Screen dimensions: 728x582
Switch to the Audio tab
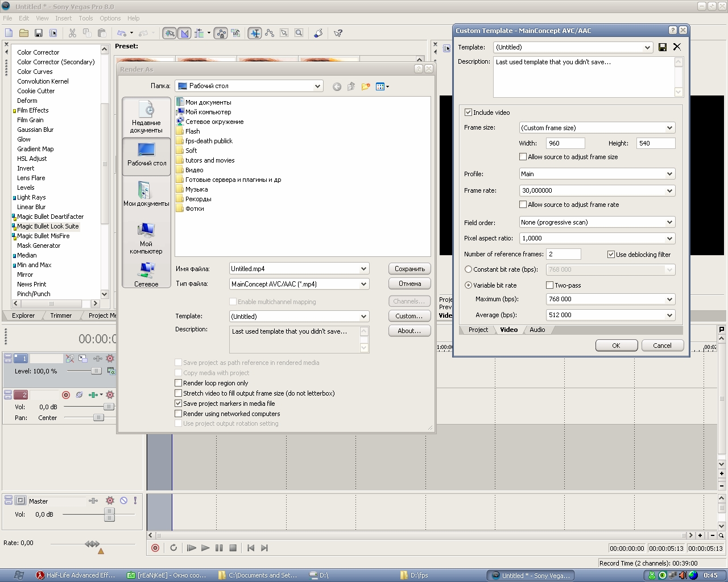(x=537, y=330)
